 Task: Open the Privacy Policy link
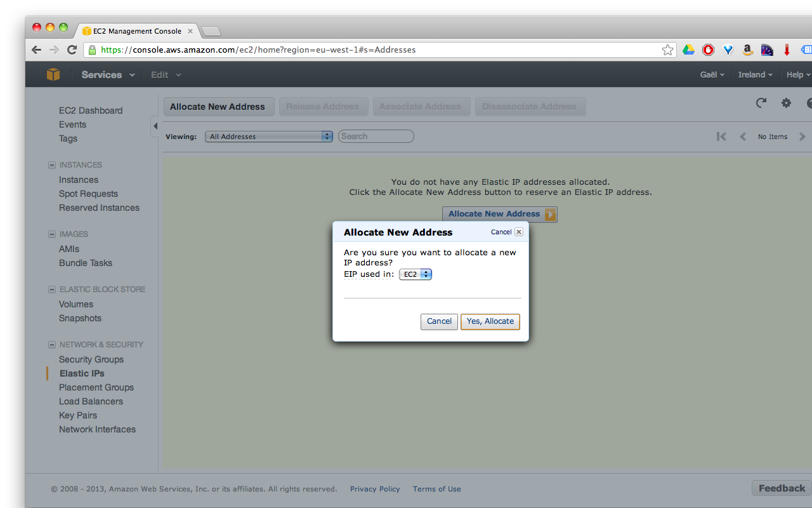click(x=375, y=489)
